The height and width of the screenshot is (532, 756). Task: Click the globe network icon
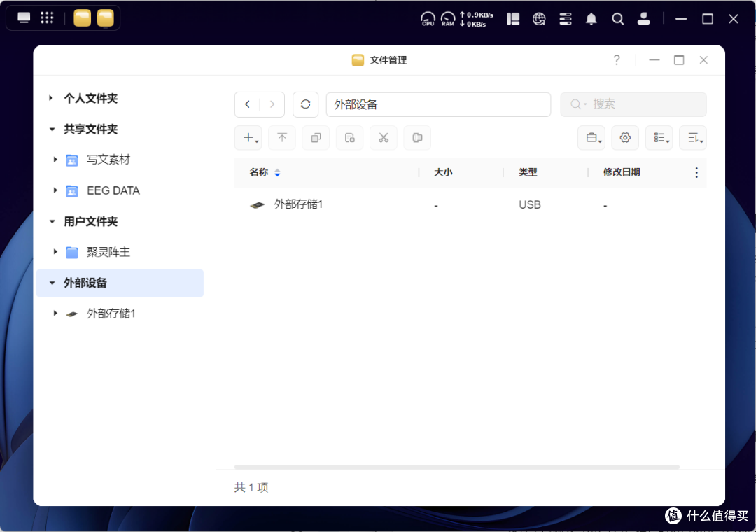click(539, 19)
